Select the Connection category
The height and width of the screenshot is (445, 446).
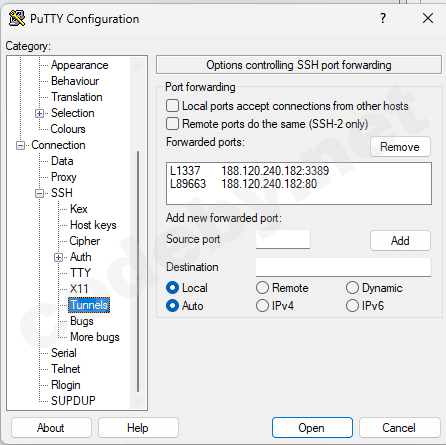[x=58, y=145]
